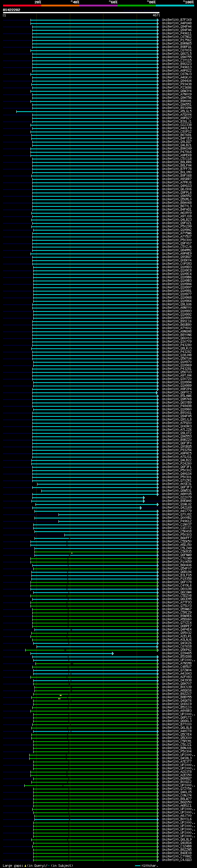Screen dimensions: 197x868
Task: Click the Large gaps legend text
Action: tap(13, 865)
